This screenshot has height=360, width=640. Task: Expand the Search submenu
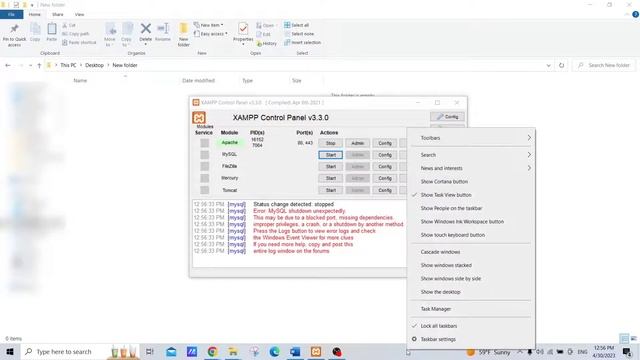click(x=471, y=155)
